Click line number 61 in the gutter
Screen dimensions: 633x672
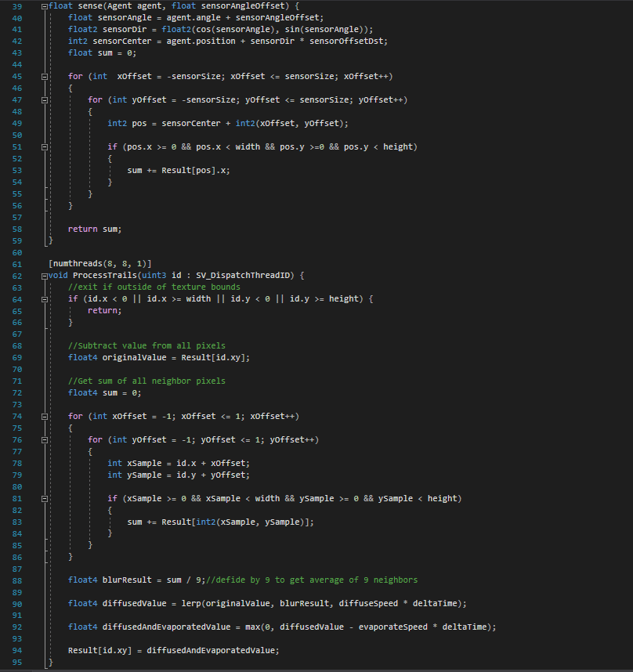(16, 264)
